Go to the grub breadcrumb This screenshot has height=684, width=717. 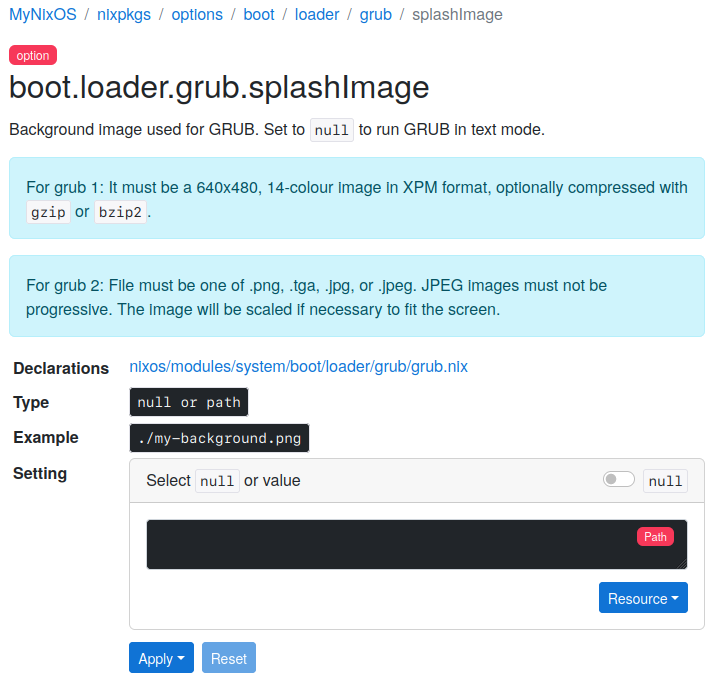tap(375, 15)
